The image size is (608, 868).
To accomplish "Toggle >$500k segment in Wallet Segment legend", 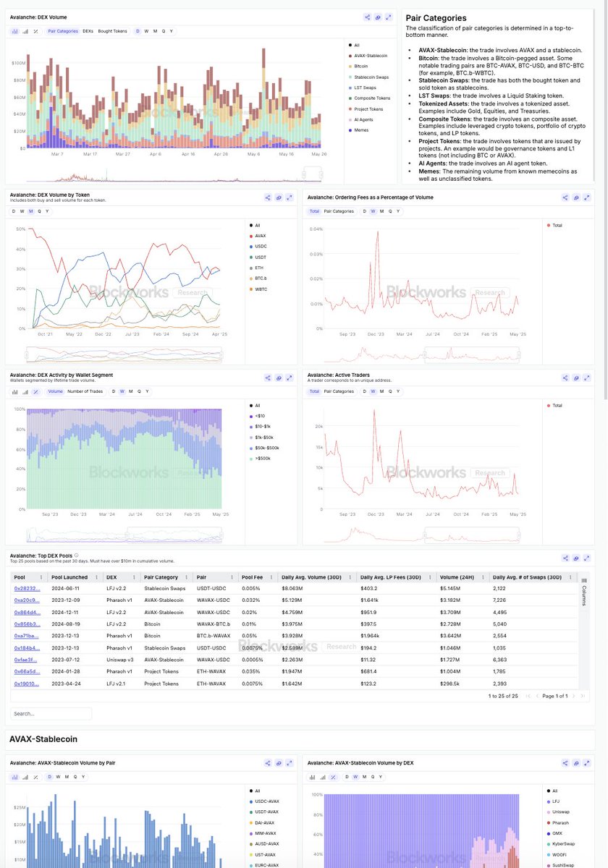I will pos(261,459).
